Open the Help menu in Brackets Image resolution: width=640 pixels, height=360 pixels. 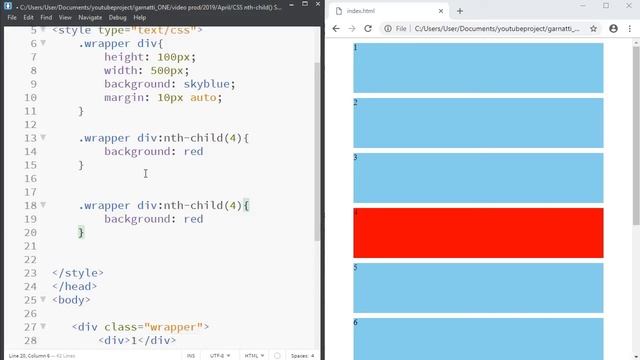coord(140,18)
